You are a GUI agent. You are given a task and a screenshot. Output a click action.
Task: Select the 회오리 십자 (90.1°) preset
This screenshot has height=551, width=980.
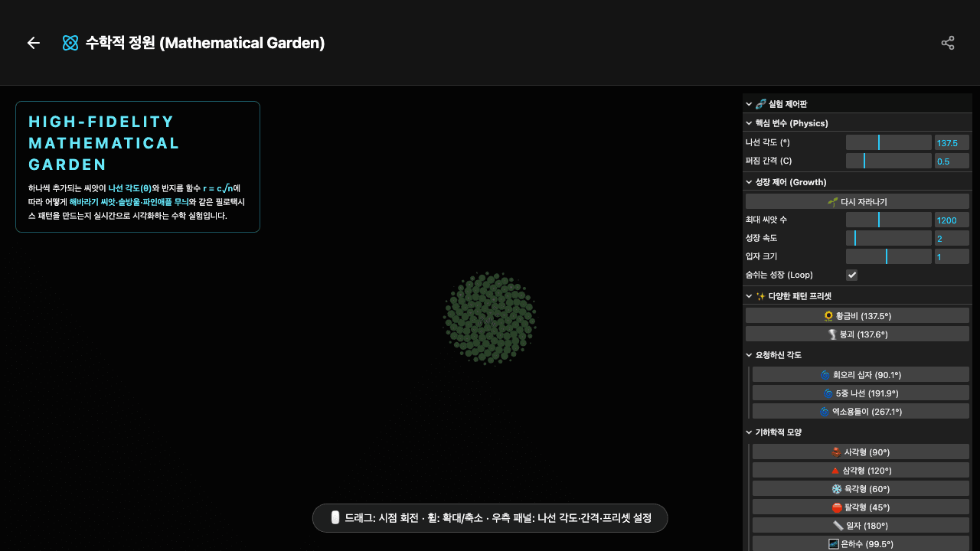(860, 375)
